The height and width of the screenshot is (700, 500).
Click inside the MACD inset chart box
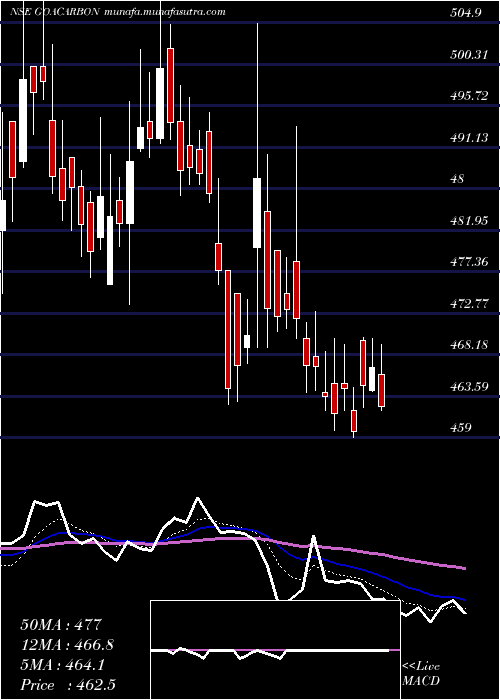click(275, 650)
